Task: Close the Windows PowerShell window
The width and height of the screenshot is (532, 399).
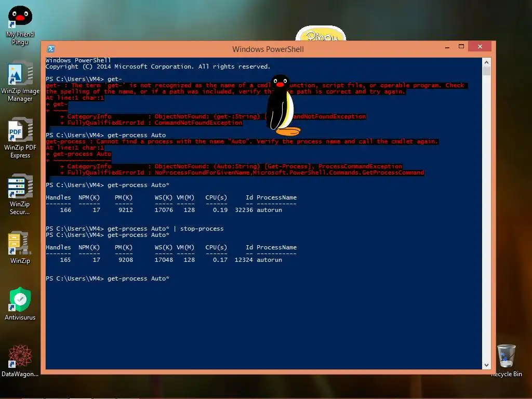Action: (x=480, y=46)
